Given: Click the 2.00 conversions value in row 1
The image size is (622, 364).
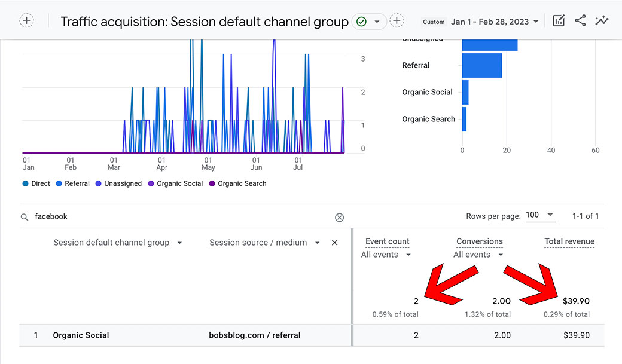Looking at the screenshot, I should pyautogui.click(x=502, y=335).
